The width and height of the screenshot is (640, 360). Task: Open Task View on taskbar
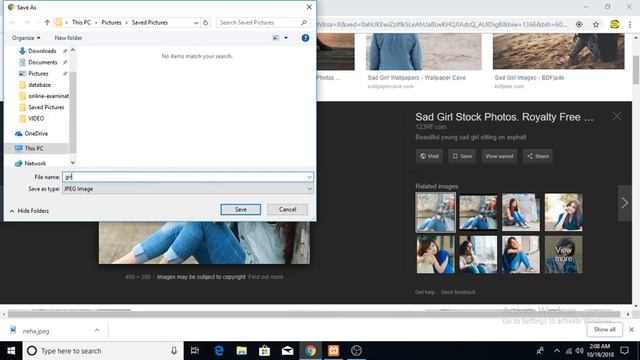point(195,351)
